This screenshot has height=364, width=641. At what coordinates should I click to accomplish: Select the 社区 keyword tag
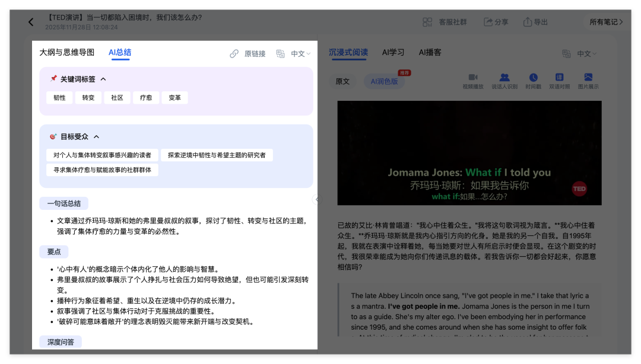(117, 98)
